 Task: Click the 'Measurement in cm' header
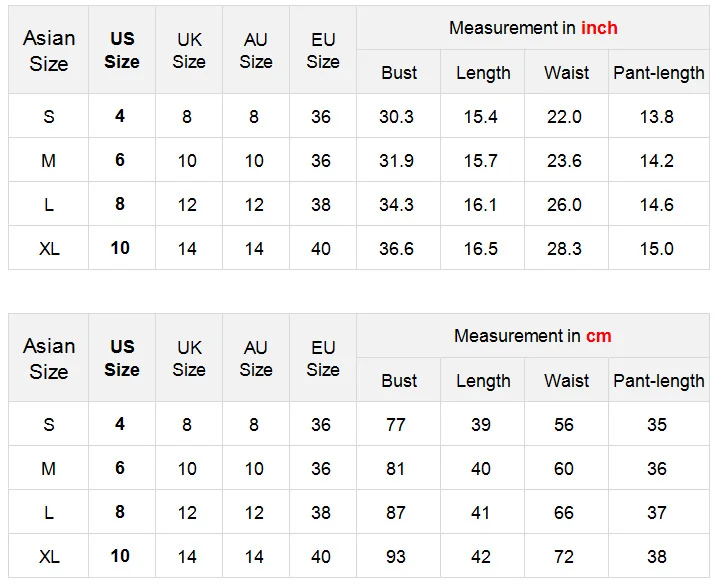(x=533, y=336)
